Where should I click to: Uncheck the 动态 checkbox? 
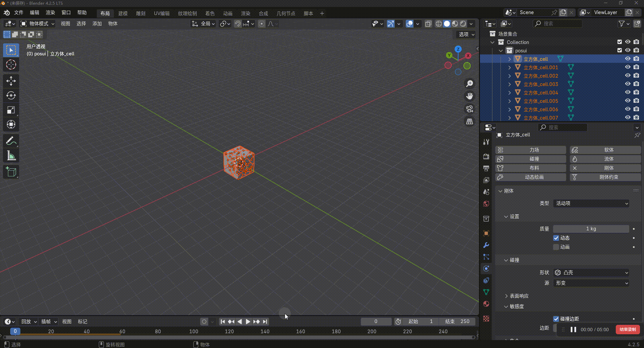[556, 238]
